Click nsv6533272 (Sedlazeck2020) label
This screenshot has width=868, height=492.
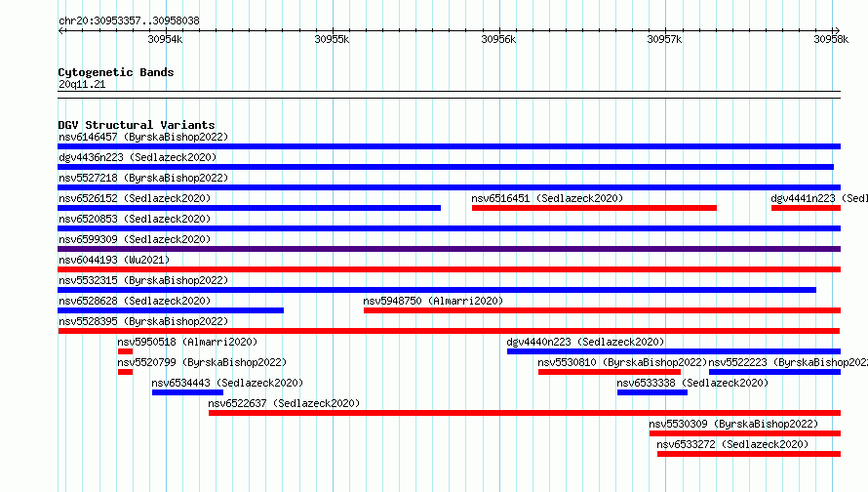point(732,444)
